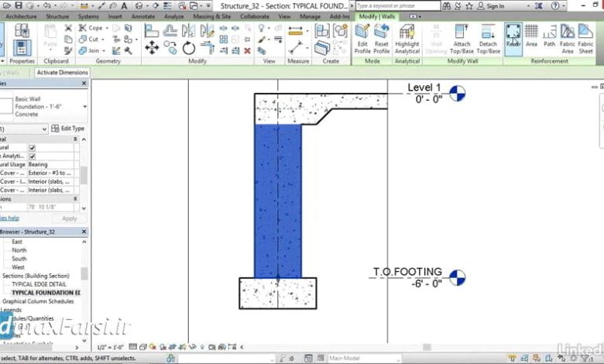Click the Offset tool icon
604x364 pixels.
coord(170,30)
